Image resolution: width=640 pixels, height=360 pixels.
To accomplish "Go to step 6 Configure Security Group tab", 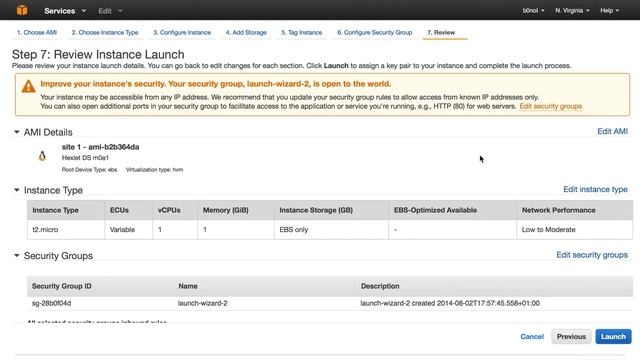I will [x=375, y=32].
